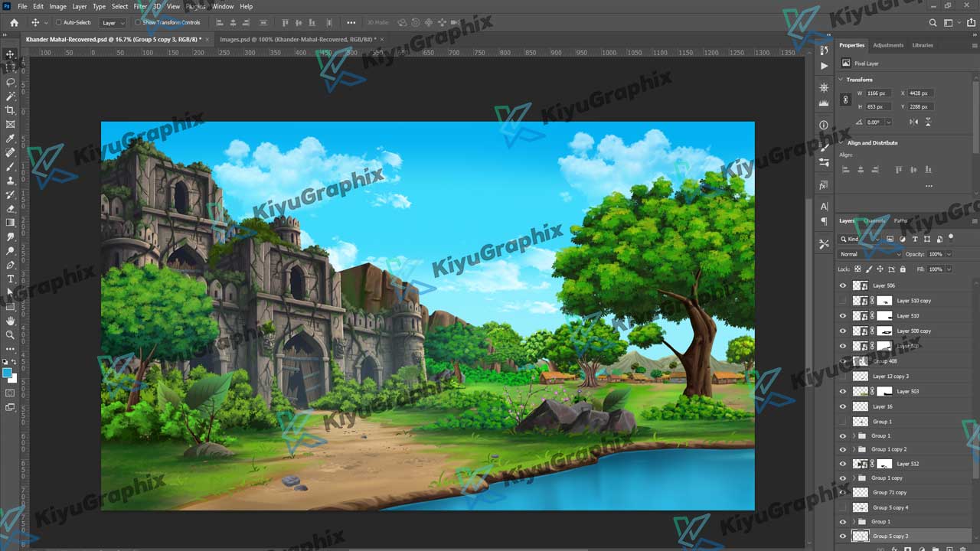Screen dimensions: 980x551
Task: Select the Eraser tool
Action: click(11, 208)
